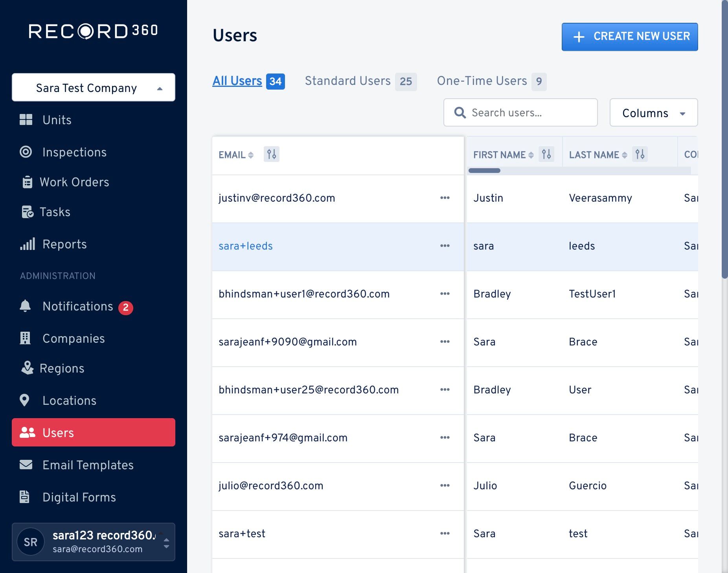Select the Reports bar chart icon
The image size is (728, 573).
tap(28, 244)
